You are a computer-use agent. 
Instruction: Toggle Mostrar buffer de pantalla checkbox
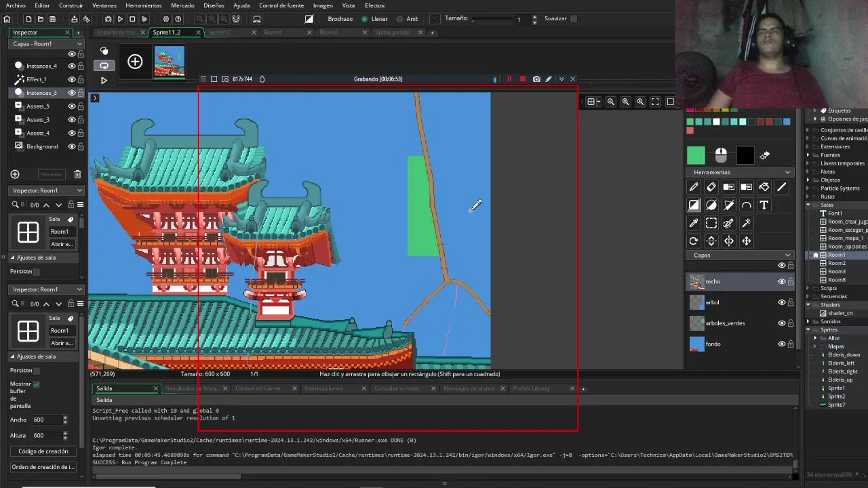[x=37, y=384]
